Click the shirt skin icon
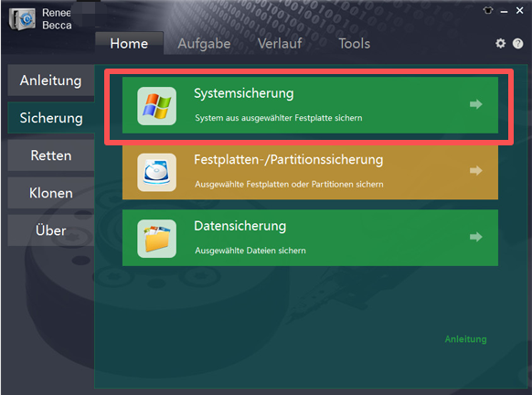The image size is (532, 395). (488, 11)
